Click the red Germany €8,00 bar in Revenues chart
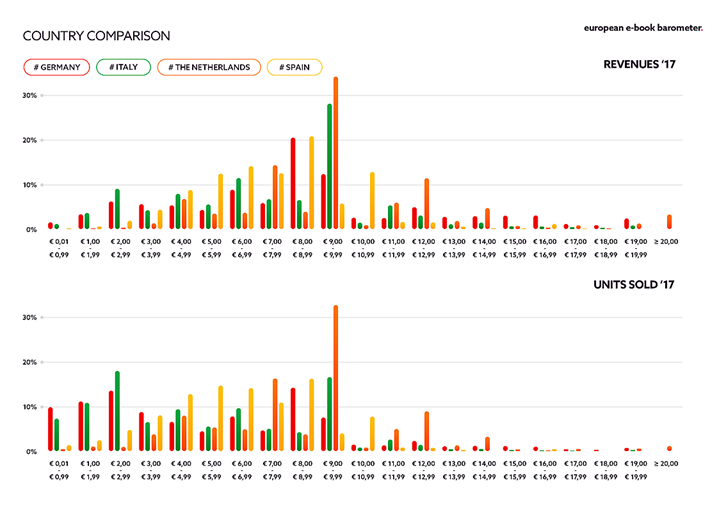 (293, 183)
